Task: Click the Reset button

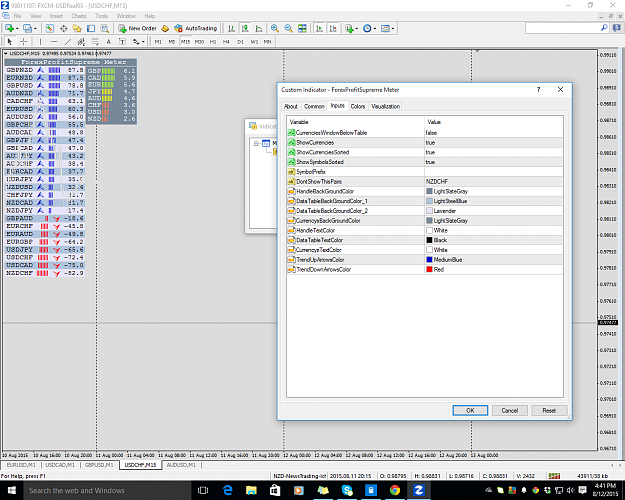Action: (x=549, y=410)
